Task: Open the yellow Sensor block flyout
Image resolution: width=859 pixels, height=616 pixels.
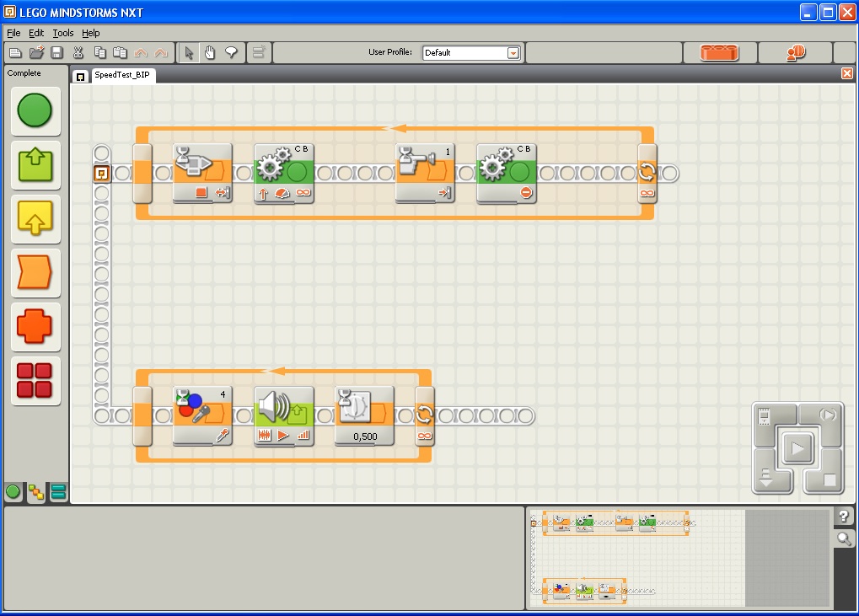Action: pos(35,218)
